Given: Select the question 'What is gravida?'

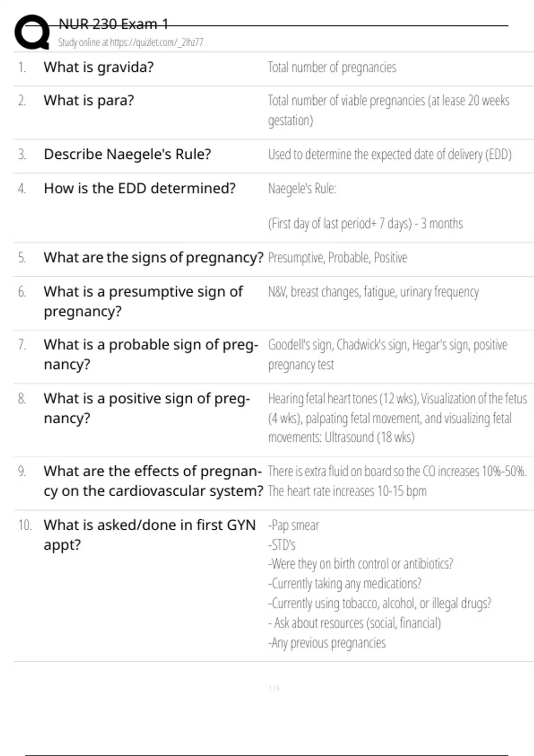Looking at the screenshot, I should click(98, 67).
